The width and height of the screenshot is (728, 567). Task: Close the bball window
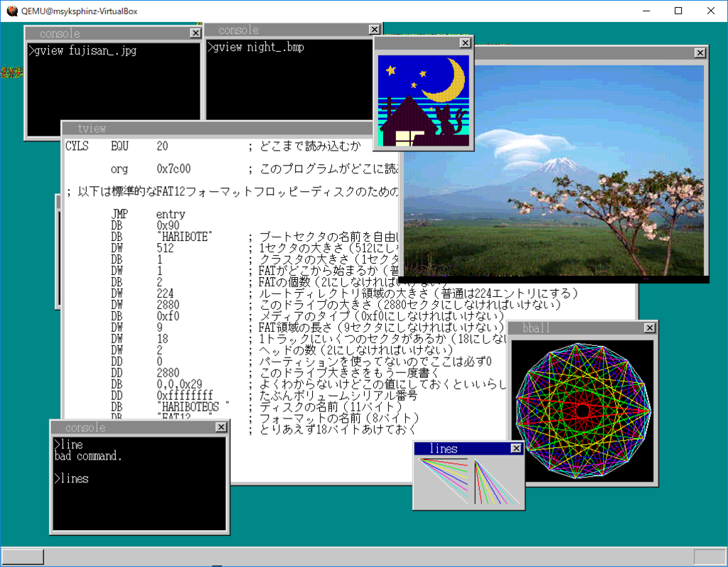point(650,328)
